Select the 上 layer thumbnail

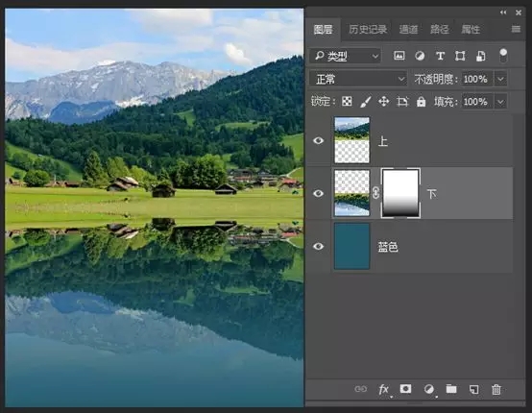351,140
